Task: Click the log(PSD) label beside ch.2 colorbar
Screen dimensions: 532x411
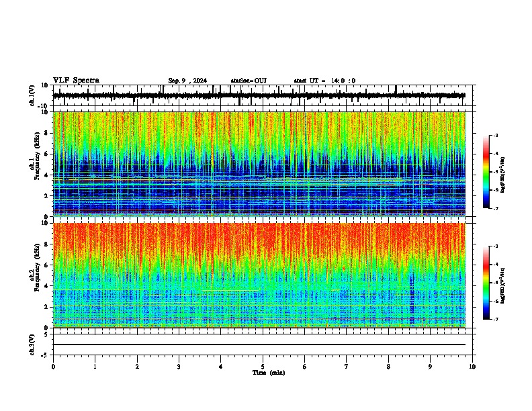Action: tap(503, 285)
